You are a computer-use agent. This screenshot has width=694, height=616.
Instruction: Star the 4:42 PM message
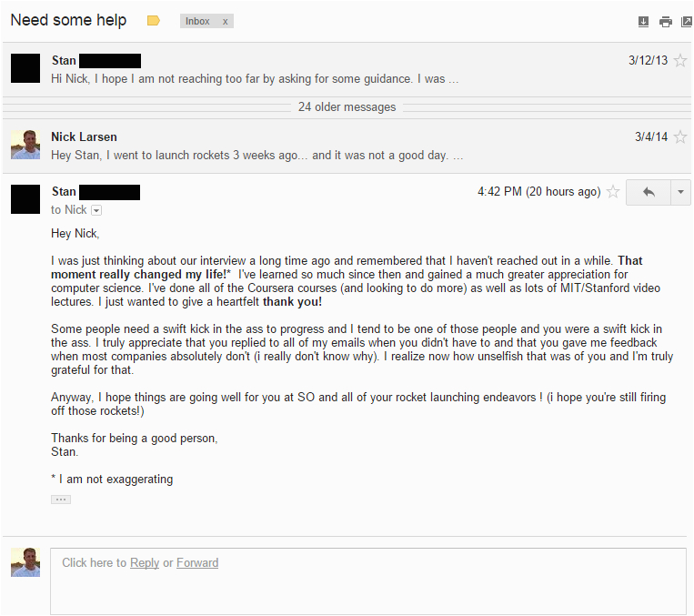point(613,192)
